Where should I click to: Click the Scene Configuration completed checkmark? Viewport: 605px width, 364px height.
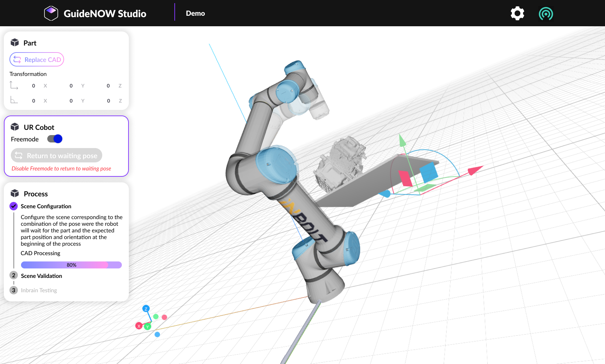[x=14, y=206]
